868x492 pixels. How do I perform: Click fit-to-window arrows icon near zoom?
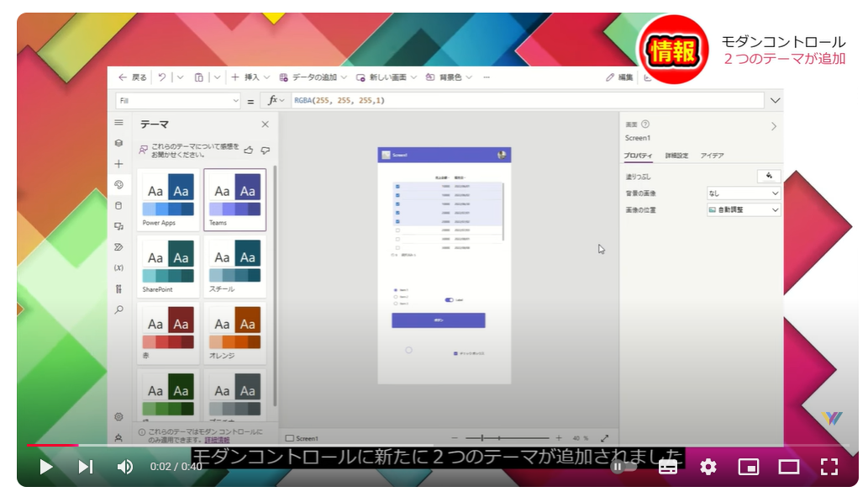[x=604, y=438]
